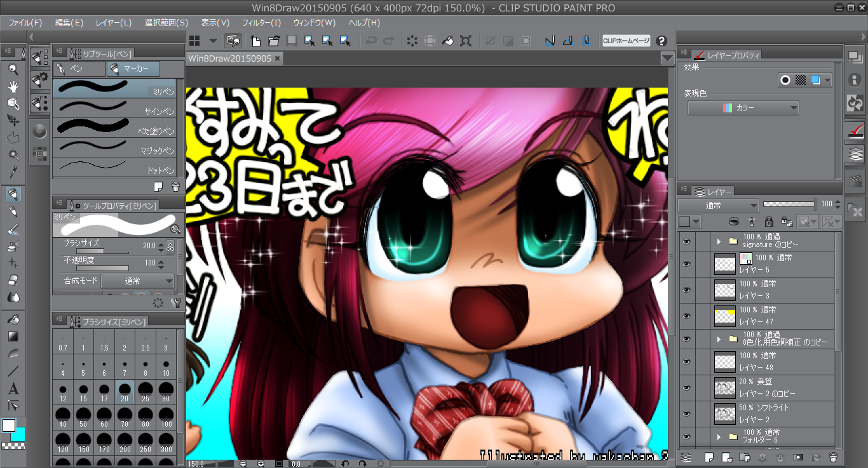Image resolution: width=868 pixels, height=468 pixels.
Task: Expand the フォルダー 6 folder
Action: tap(719, 437)
